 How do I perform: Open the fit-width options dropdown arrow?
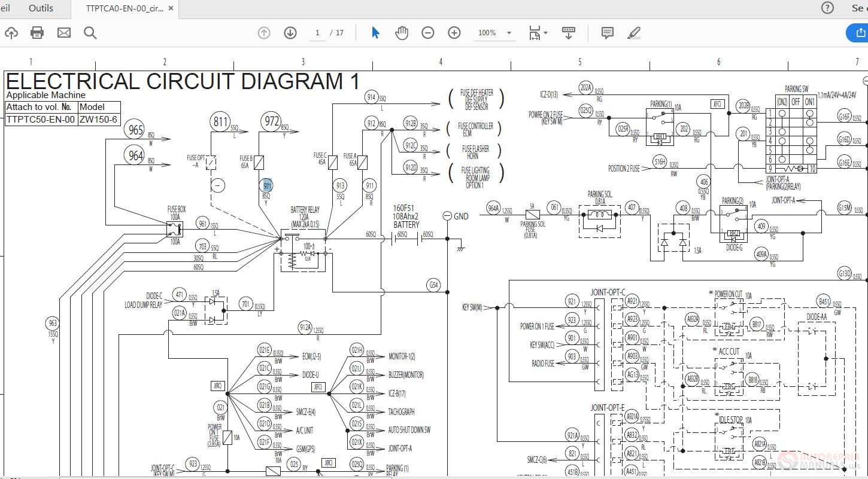tap(545, 33)
